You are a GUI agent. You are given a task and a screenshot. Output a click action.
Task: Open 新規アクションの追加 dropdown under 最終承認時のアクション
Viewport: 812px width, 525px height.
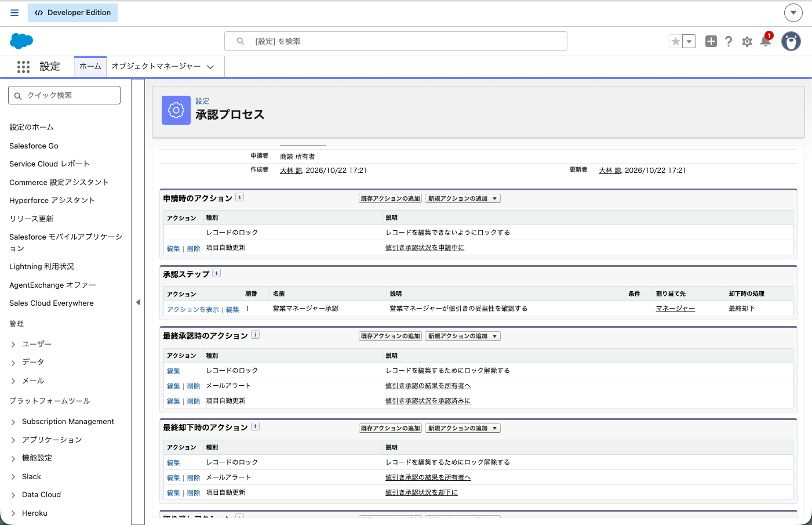(x=463, y=336)
